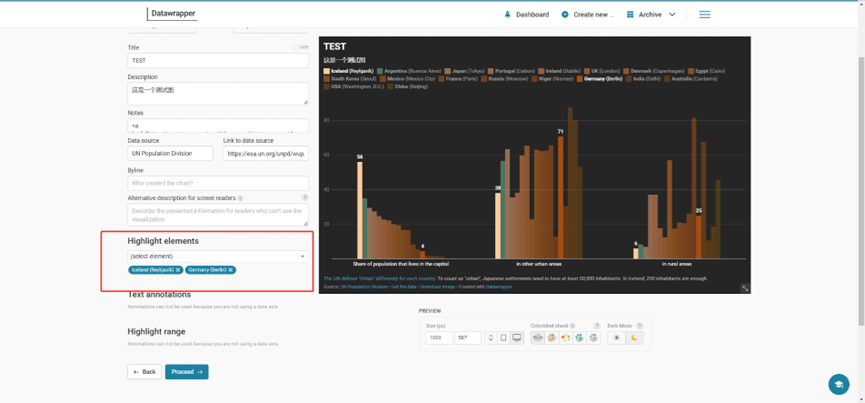The image size is (865, 403).
Task: Click the 'In other urban areas' axis label
Action: [x=539, y=264]
